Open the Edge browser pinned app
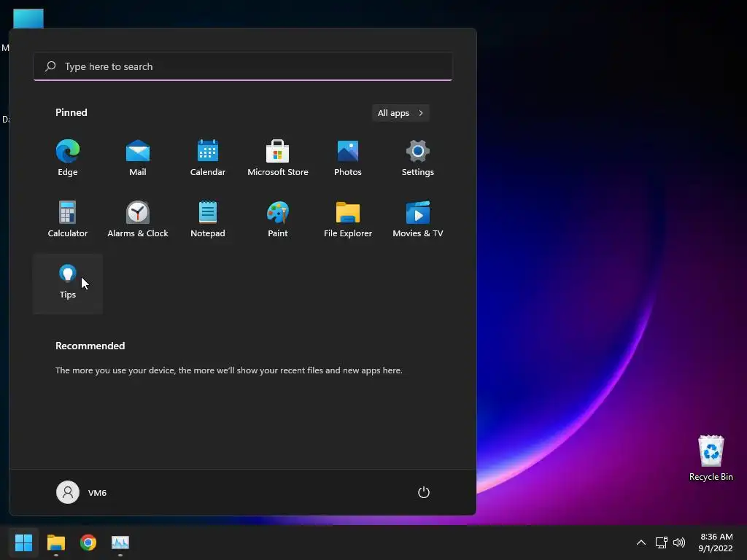 [x=68, y=158]
